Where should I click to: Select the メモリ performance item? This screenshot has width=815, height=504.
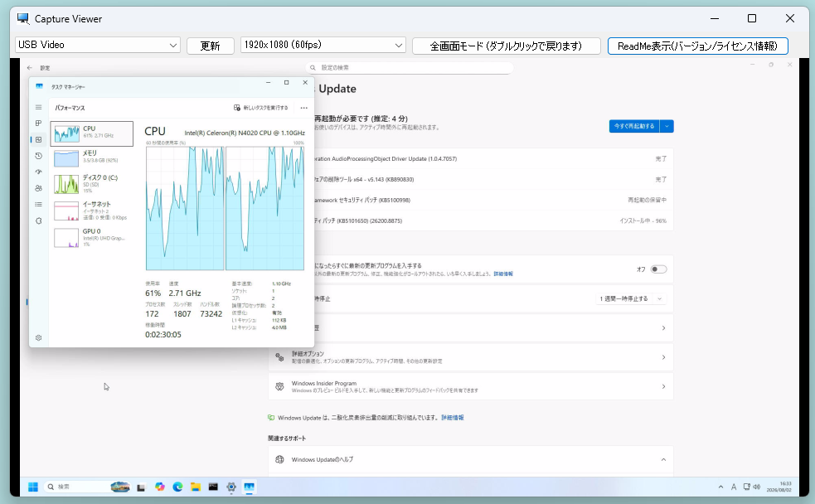tap(91, 157)
